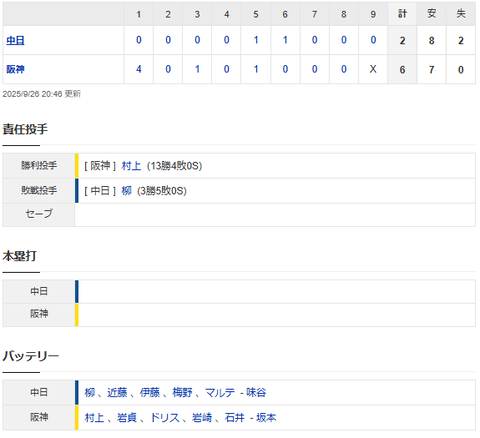
Task: Click 中日 sixth inning score of 1
Action: click(285, 40)
